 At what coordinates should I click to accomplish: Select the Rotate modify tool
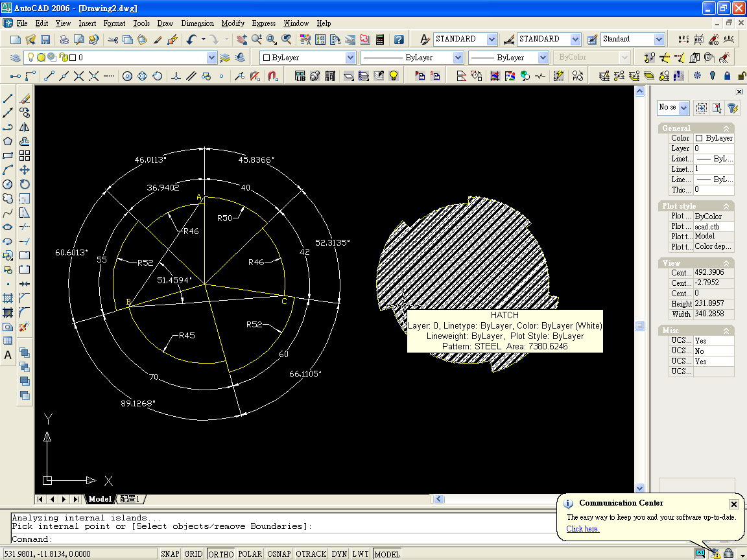click(x=25, y=184)
